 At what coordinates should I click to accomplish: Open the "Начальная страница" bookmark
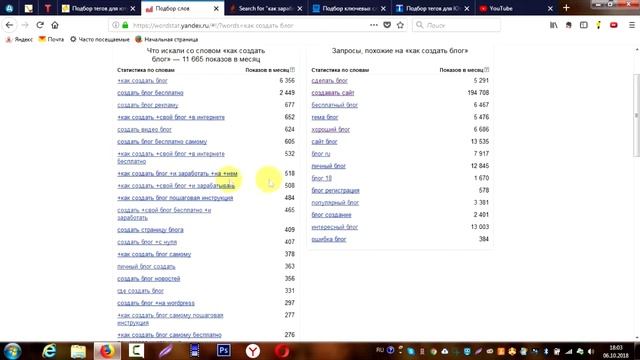tap(167, 40)
